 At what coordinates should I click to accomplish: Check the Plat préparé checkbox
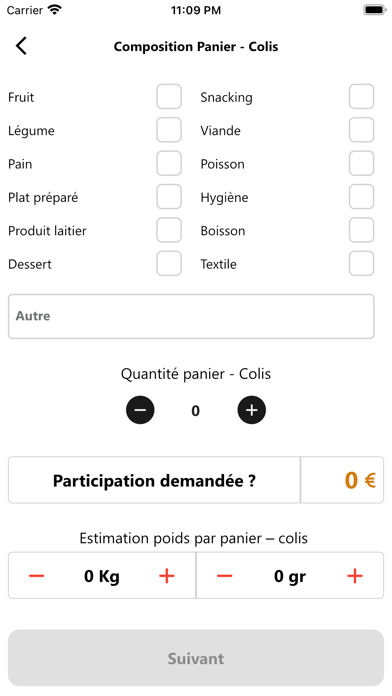click(169, 197)
